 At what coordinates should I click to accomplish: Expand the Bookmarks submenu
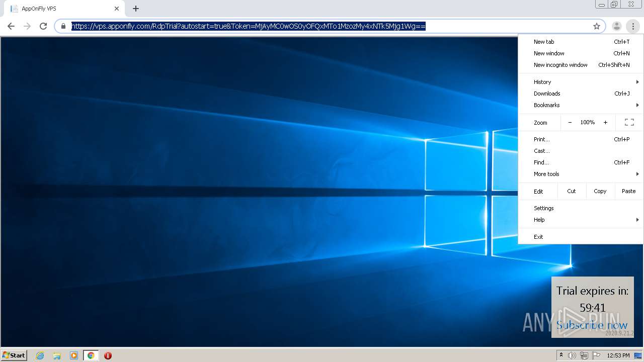pyautogui.click(x=581, y=105)
